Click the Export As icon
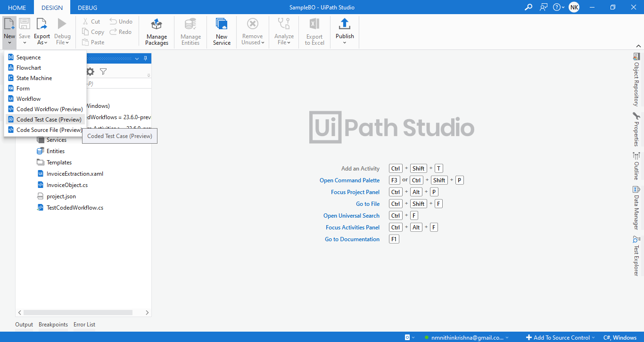This screenshot has height=342, width=644. [41, 24]
